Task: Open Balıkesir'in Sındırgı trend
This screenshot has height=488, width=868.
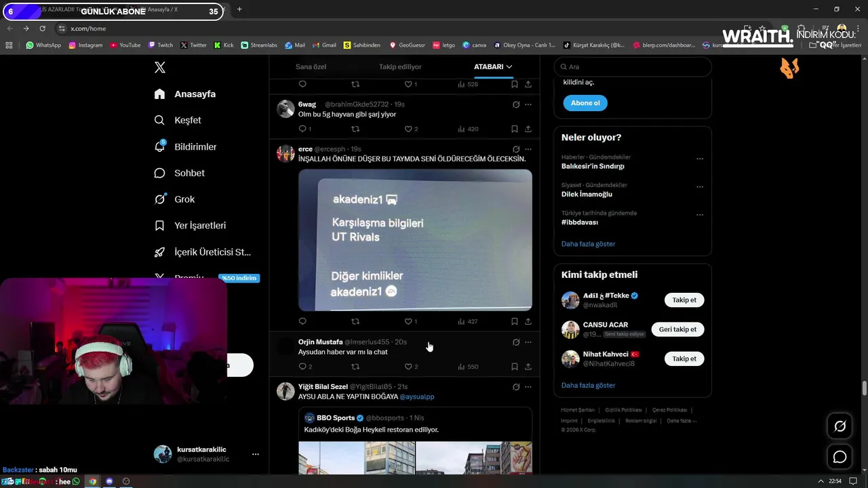Action: click(x=593, y=166)
